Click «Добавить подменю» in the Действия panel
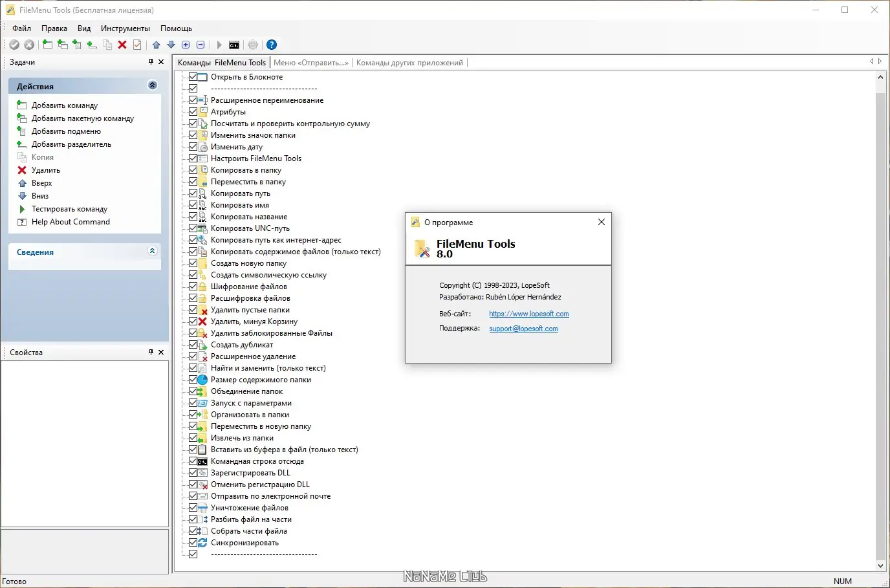 pos(67,131)
